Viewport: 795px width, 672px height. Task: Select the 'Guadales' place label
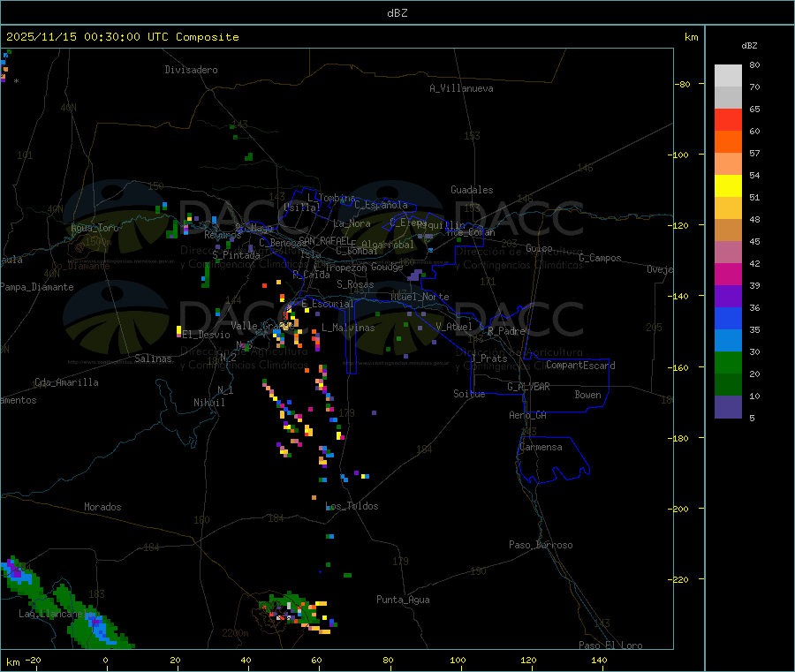[x=472, y=190]
